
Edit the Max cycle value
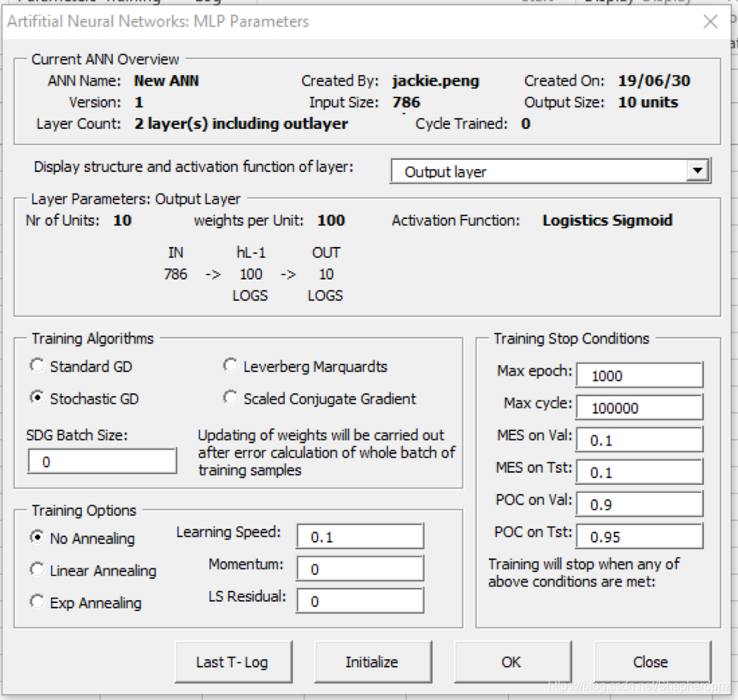[x=639, y=407]
